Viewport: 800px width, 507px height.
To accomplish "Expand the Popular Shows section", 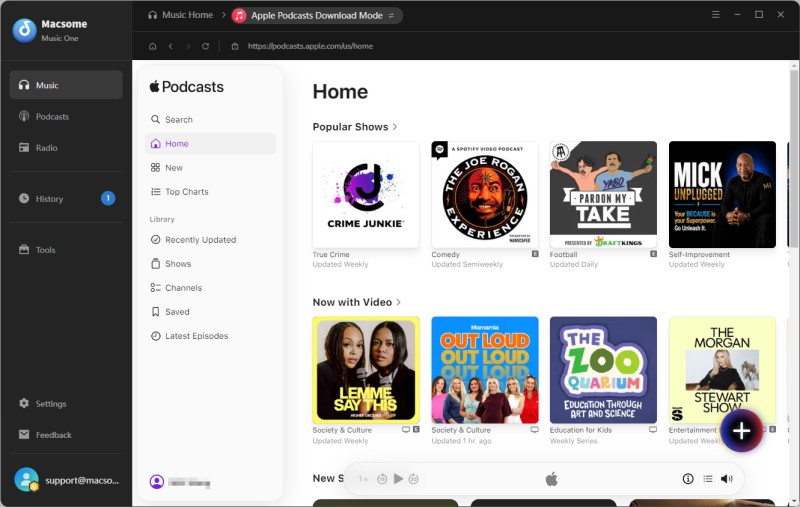I will point(355,126).
